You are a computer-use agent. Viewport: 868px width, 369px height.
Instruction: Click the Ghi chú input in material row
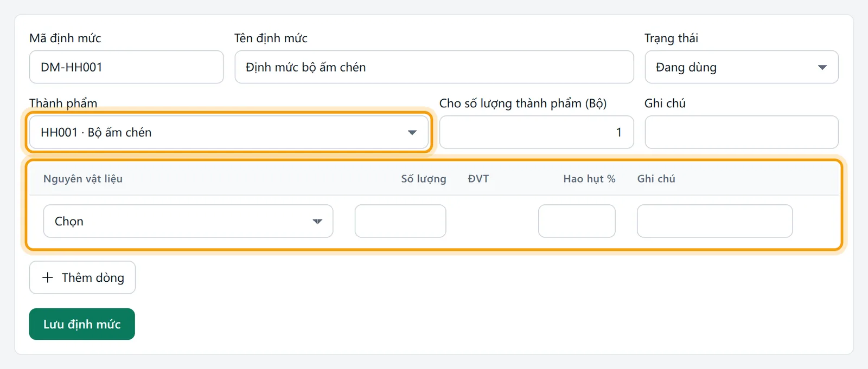(x=714, y=221)
